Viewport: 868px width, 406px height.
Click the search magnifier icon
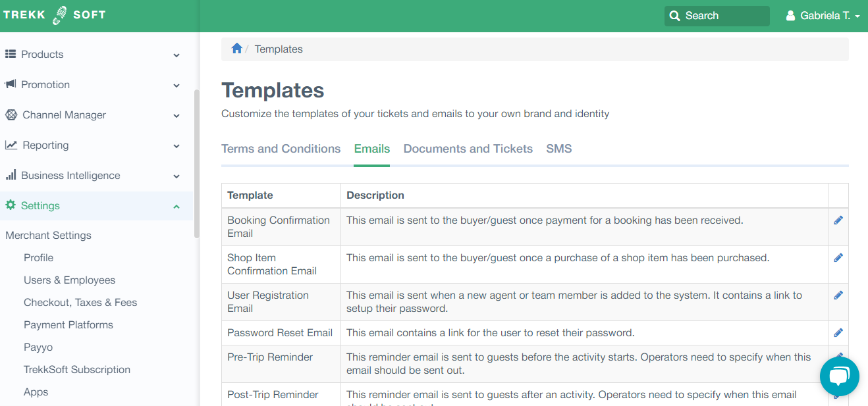pyautogui.click(x=674, y=16)
